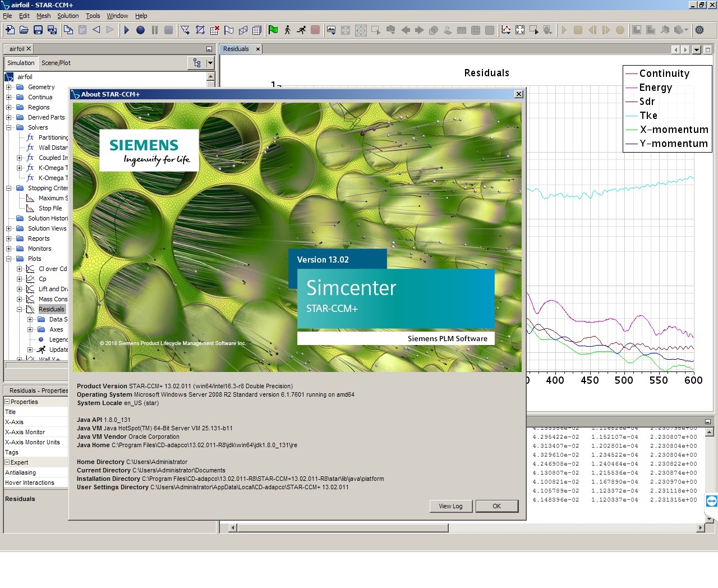Click the TeamViewer side panel icon
The height and width of the screenshot is (588, 718).
point(711,501)
